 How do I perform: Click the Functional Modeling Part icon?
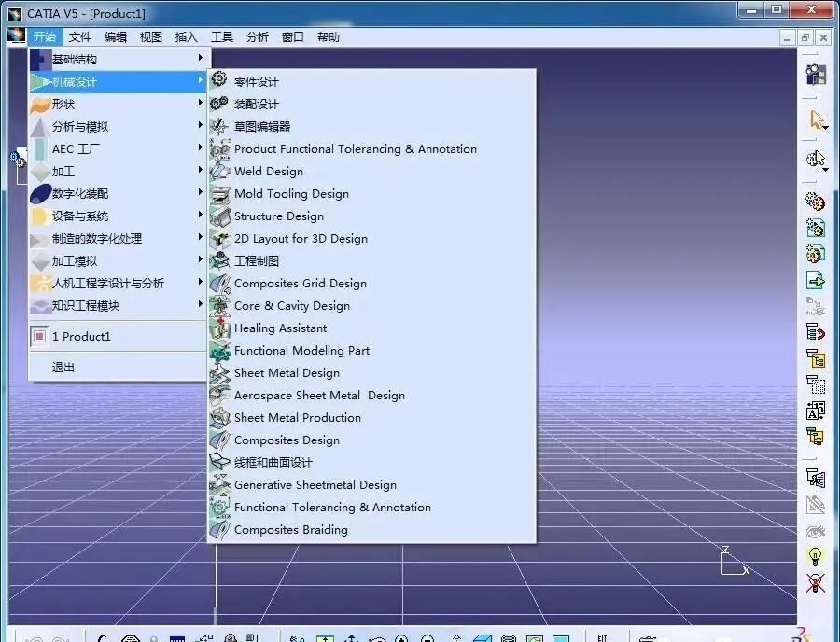point(219,351)
